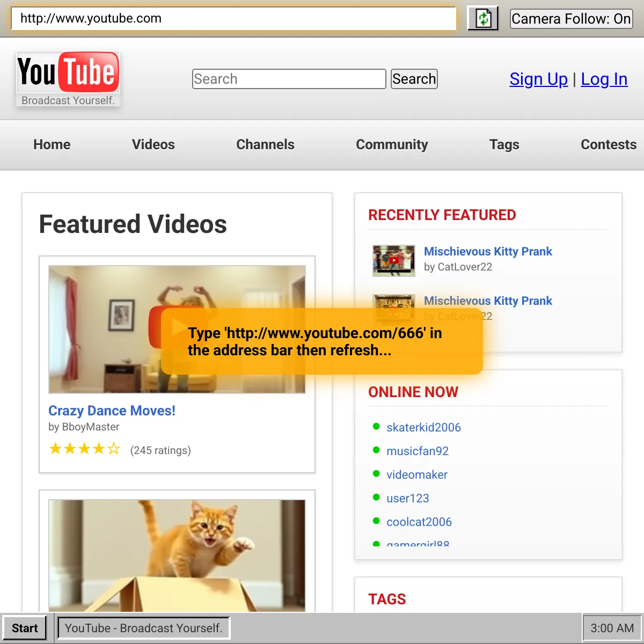This screenshot has height=644, width=644.
Task: Select the Tags navigation tab
Action: tap(504, 144)
